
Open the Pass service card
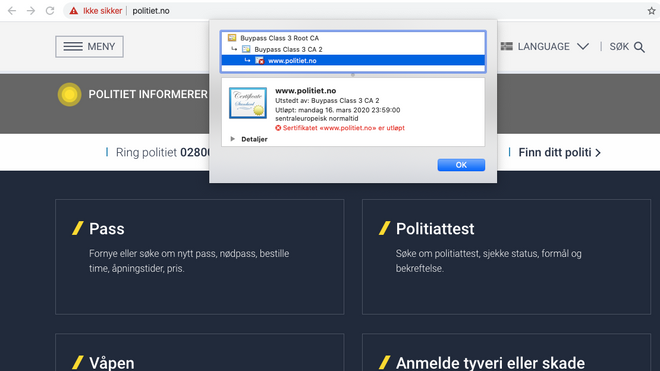[200, 257]
